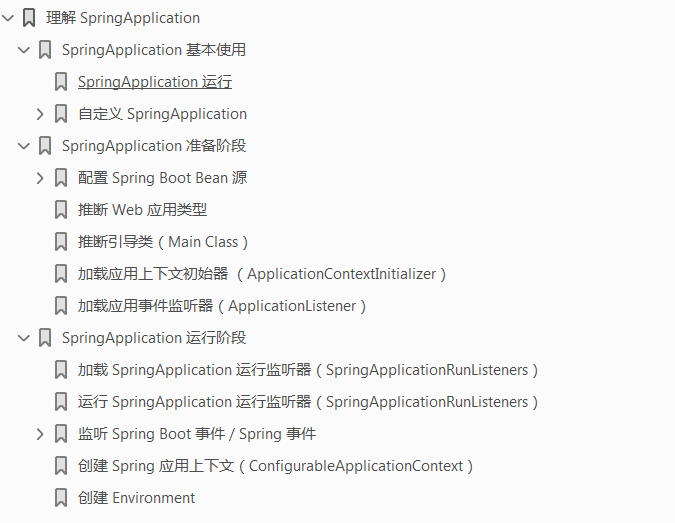
Task: Go to 加载应用上下文初始器 (ApplicationContextInitializer) bookmark
Action: pos(262,274)
